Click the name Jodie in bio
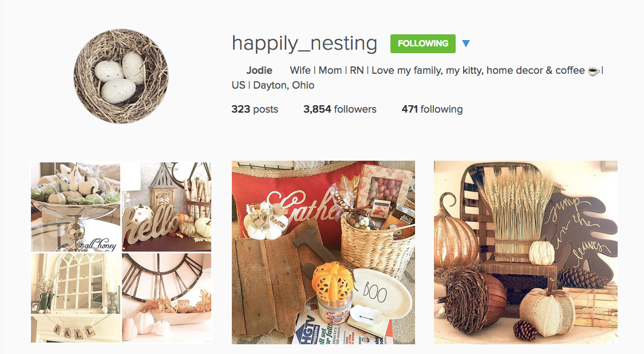 coord(259,70)
